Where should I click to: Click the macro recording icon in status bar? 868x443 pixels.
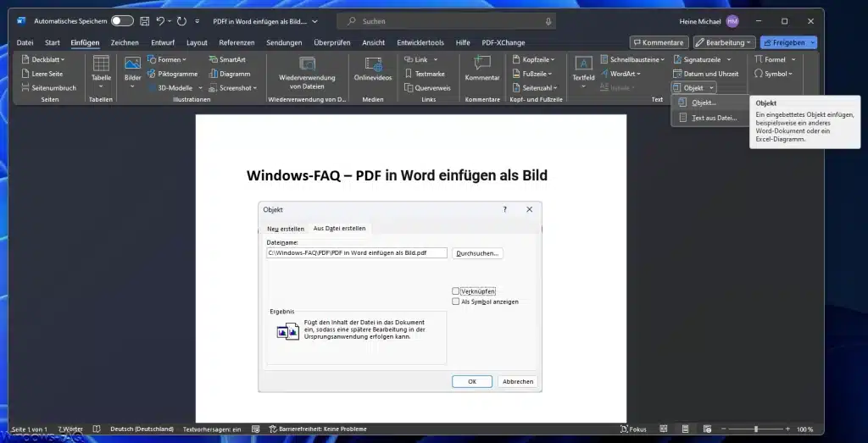pyautogui.click(x=256, y=429)
